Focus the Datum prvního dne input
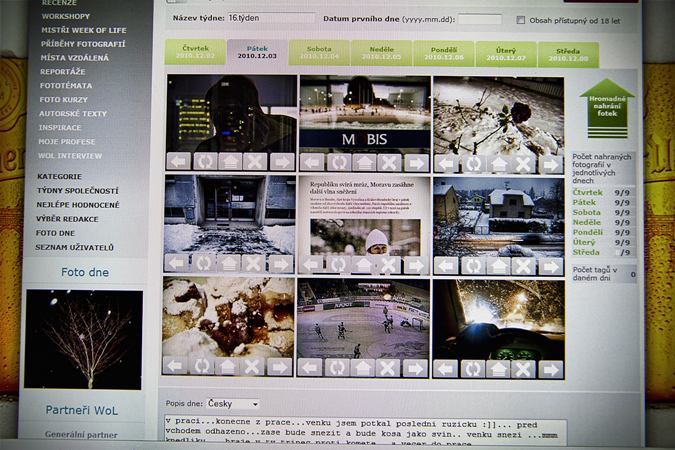 click(480, 19)
